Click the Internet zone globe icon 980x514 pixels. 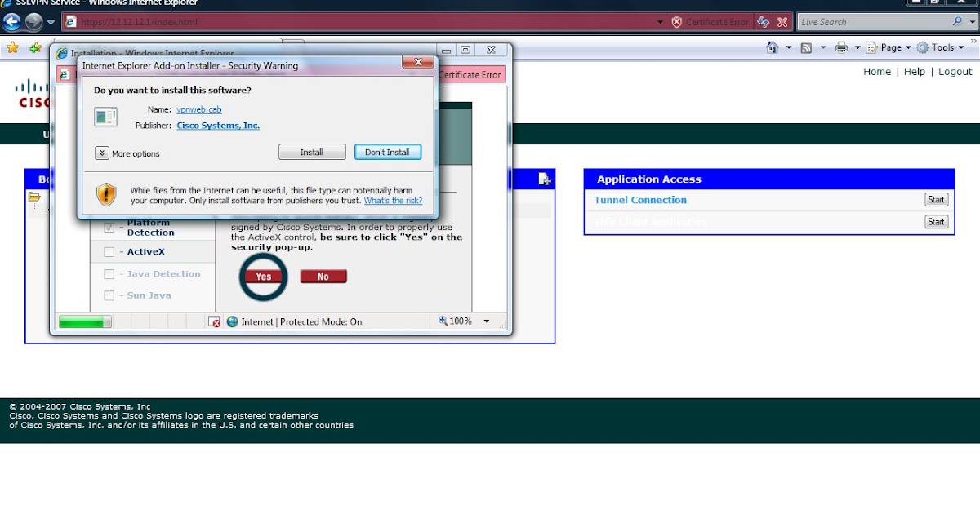pyautogui.click(x=232, y=321)
